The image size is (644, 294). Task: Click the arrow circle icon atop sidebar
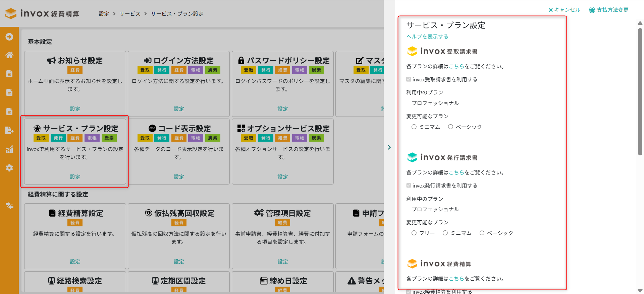tap(9, 36)
